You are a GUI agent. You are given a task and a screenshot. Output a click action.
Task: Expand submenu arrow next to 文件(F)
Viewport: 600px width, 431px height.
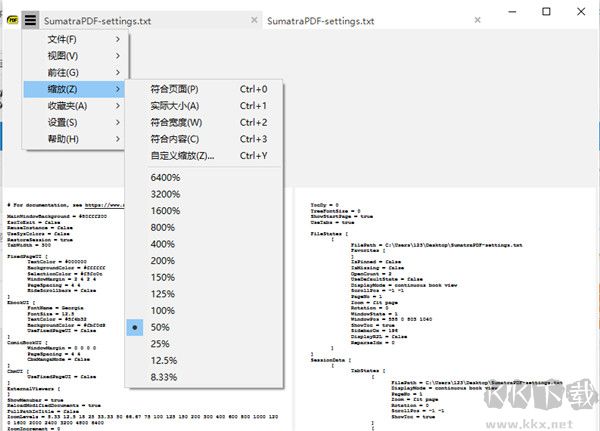118,39
